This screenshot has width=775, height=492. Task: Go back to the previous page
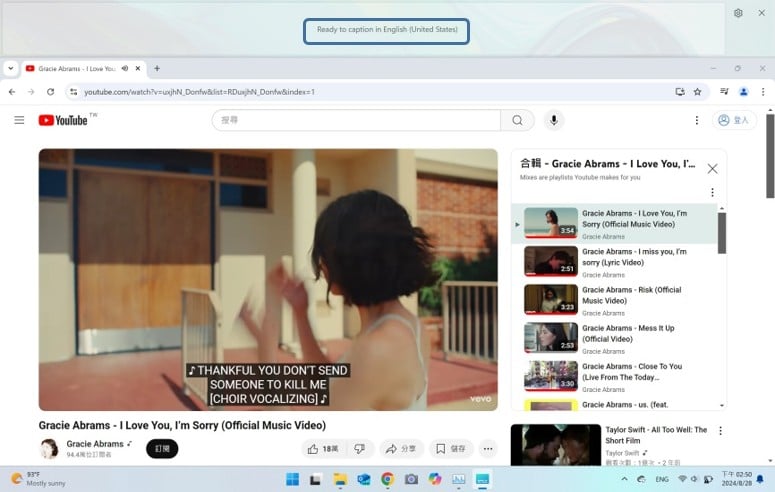(x=12, y=91)
